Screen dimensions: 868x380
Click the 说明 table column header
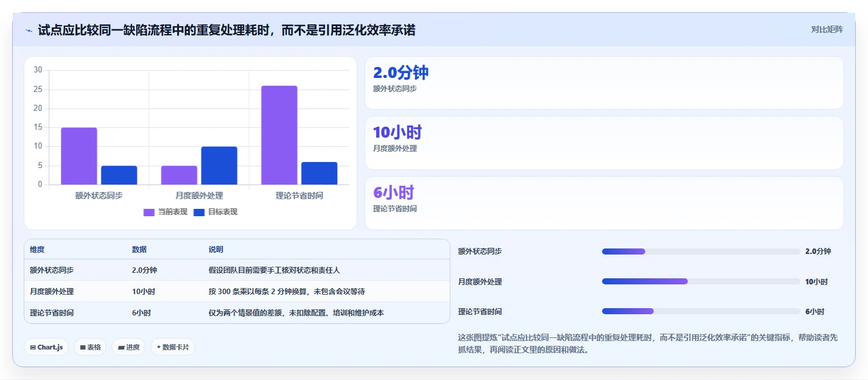tap(216, 250)
